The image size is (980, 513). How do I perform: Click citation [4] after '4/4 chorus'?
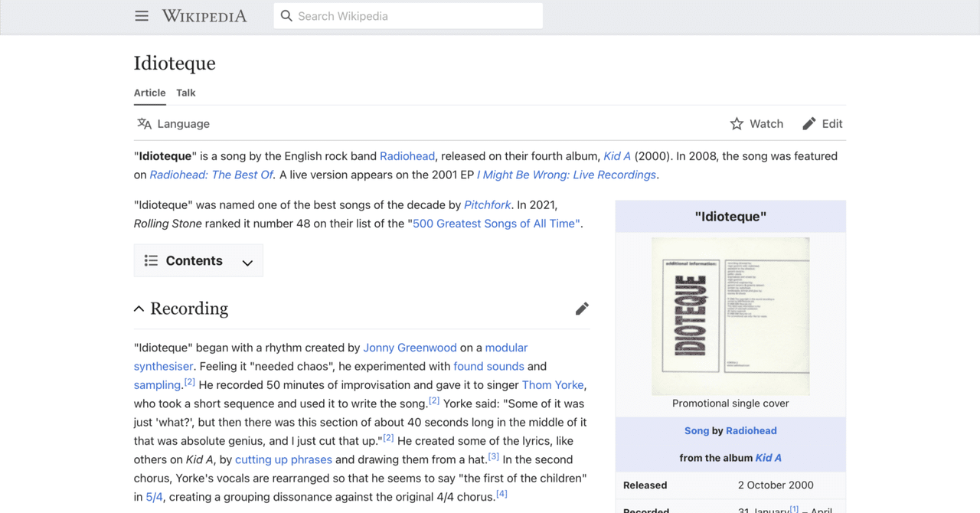point(501,494)
